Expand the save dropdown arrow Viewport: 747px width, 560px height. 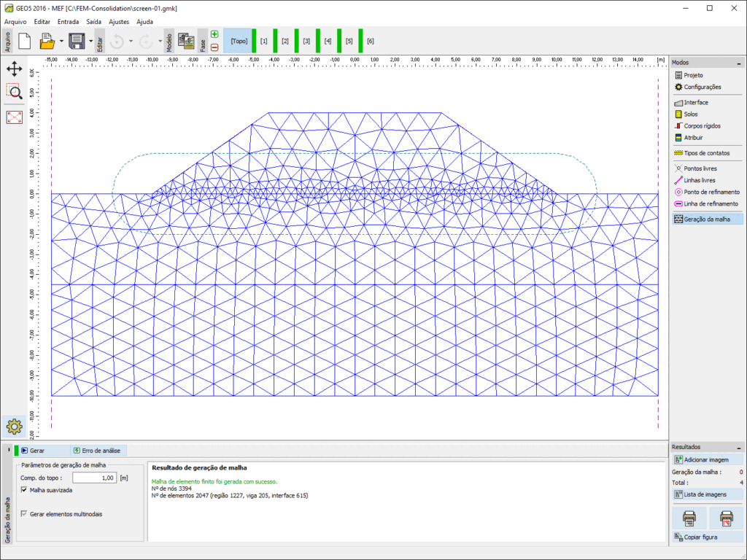pos(90,41)
